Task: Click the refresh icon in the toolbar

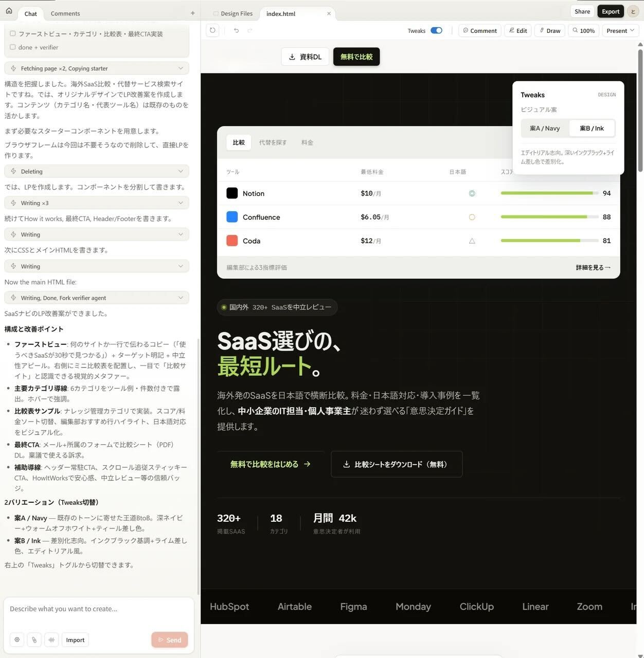Action: (x=212, y=30)
